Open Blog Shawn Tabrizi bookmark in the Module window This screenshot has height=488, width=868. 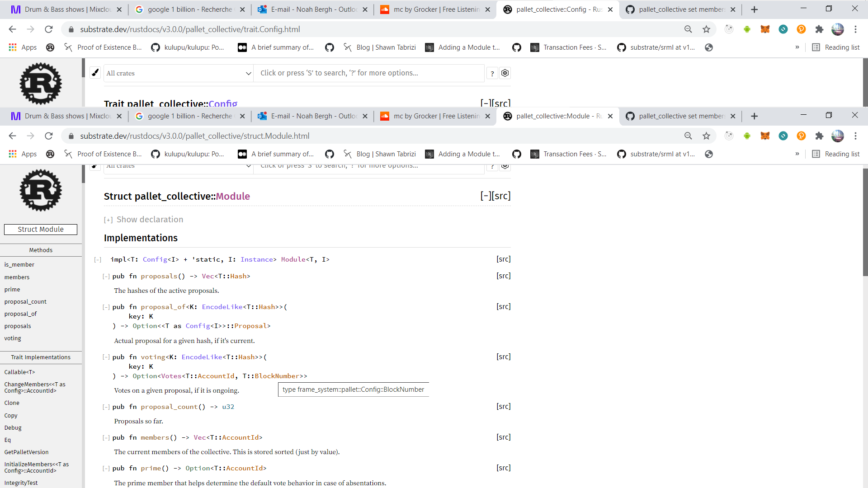pos(379,154)
